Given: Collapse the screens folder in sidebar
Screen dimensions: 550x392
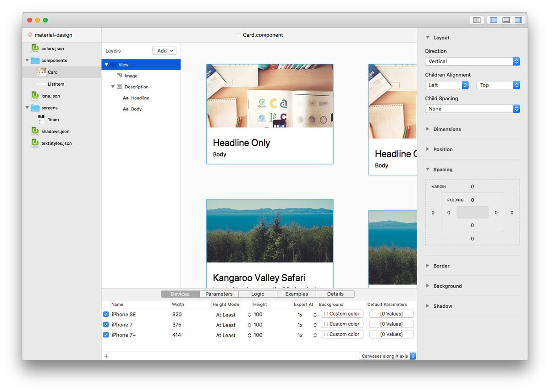Looking at the screenshot, I should click(x=27, y=108).
